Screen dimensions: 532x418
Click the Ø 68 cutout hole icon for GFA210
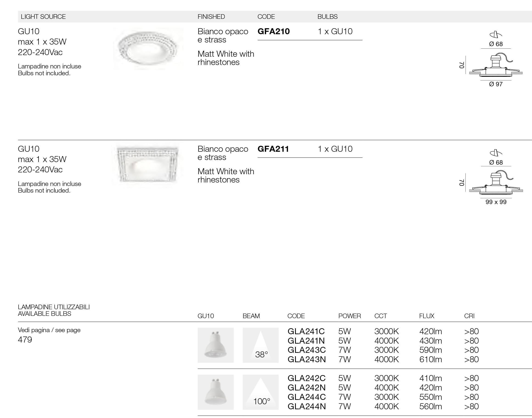(x=496, y=35)
